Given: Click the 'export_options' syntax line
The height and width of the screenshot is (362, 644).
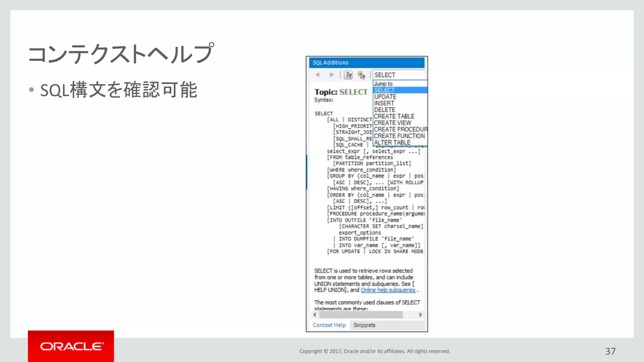Looking at the screenshot, I should [360, 233].
